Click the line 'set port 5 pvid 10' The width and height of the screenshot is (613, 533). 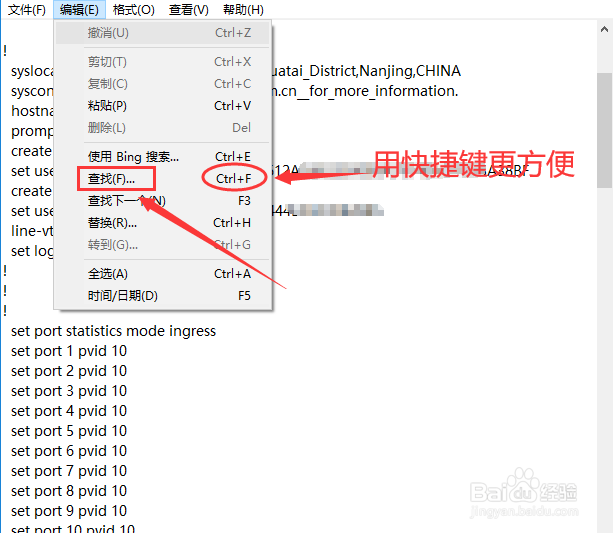[69, 431]
